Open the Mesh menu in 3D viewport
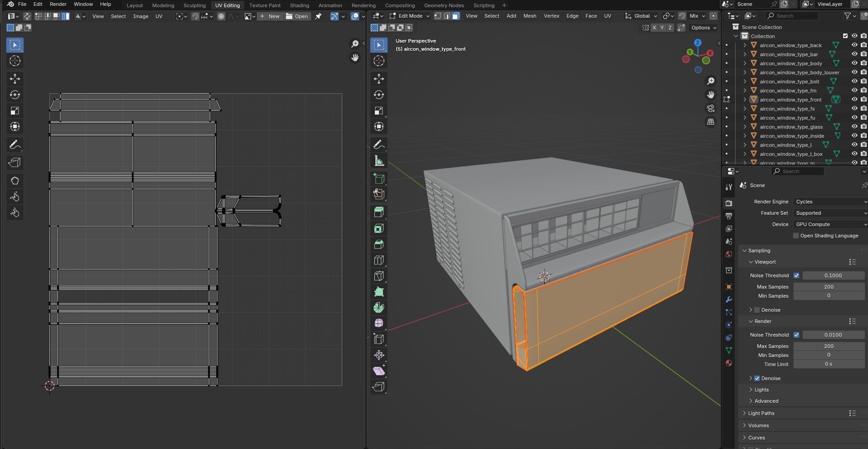 pyautogui.click(x=529, y=16)
